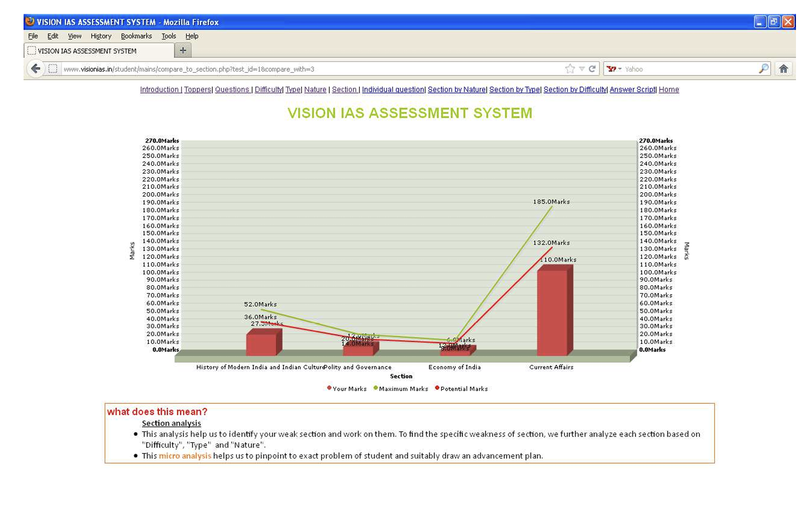This screenshot has height=517, width=812.
Task: Click the Polity and Governance bar
Action: [361, 348]
